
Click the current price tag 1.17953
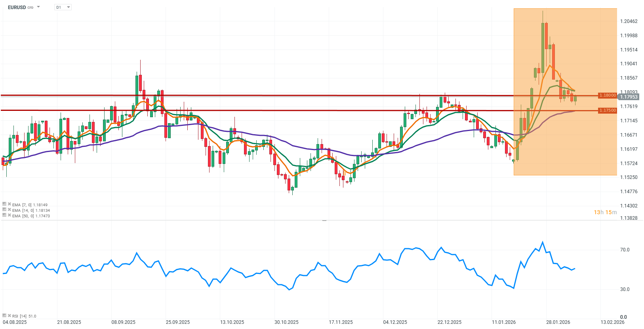(629, 97)
